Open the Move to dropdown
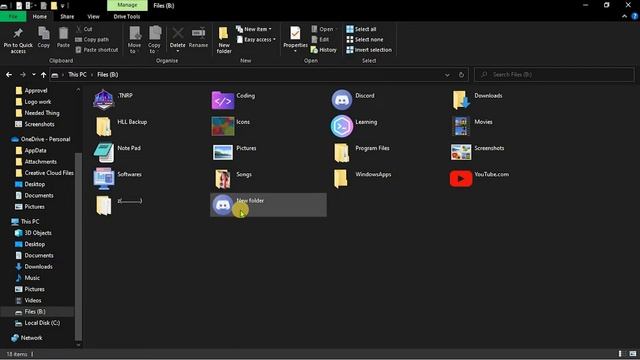The height and width of the screenshot is (360, 640). 134,40
